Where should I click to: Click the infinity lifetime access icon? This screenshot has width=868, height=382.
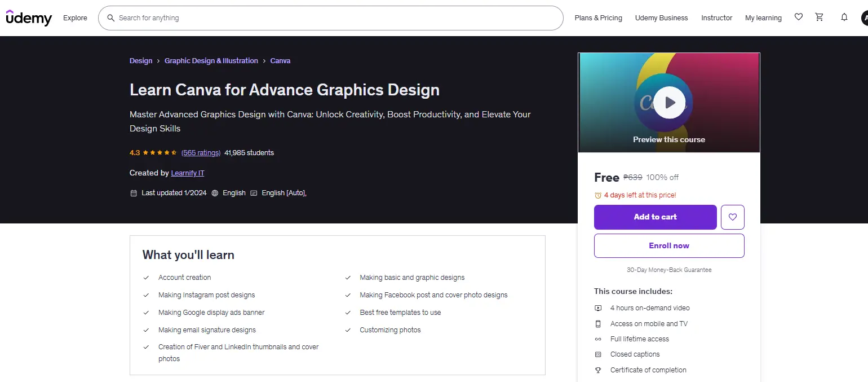pos(598,339)
